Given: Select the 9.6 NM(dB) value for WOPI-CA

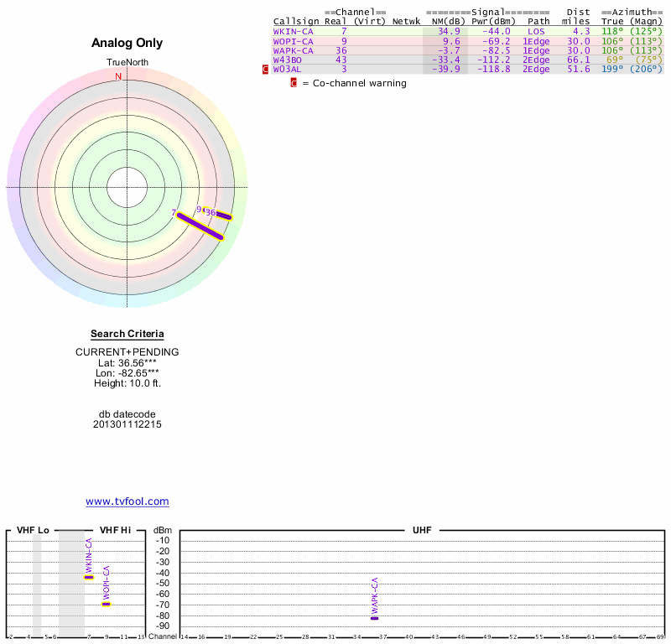Looking at the screenshot, I should (451, 41).
